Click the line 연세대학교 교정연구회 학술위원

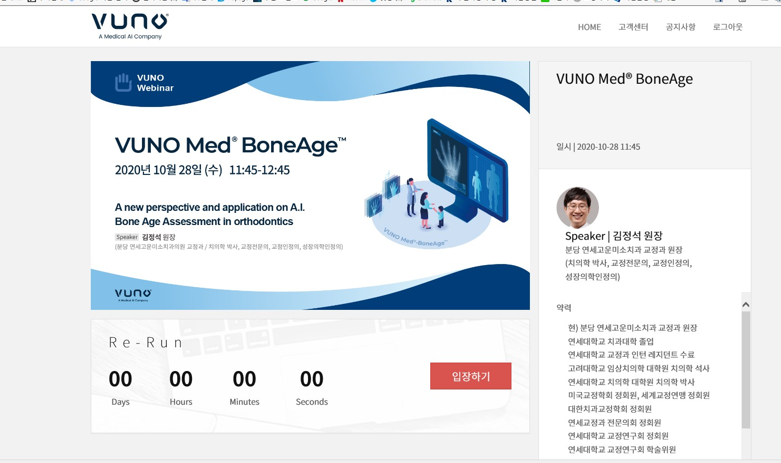[622, 449]
